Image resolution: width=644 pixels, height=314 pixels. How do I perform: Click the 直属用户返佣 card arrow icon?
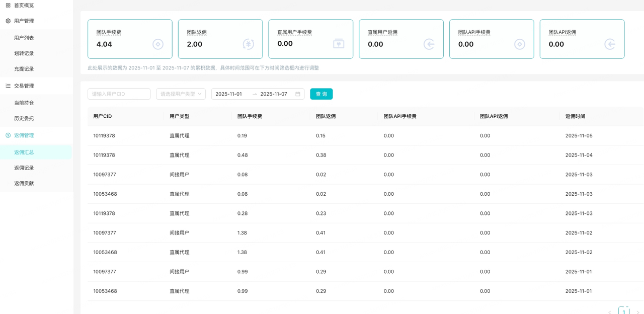(429, 44)
